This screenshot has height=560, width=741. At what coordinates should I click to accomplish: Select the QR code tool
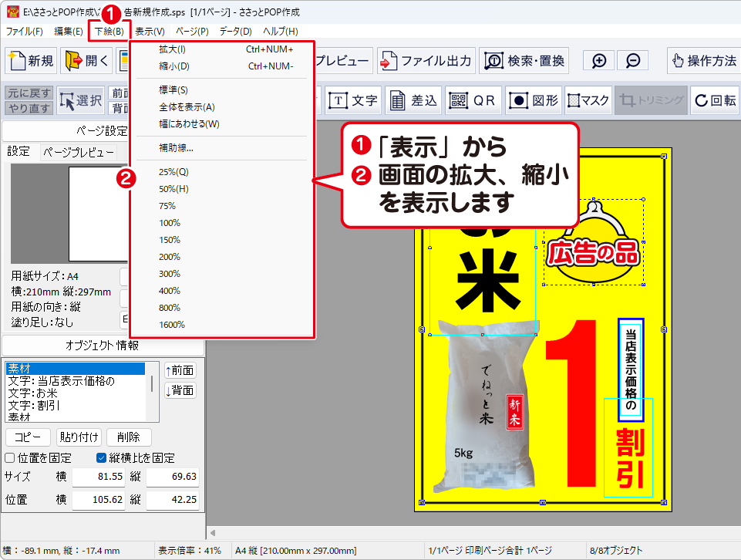pyautogui.click(x=474, y=100)
